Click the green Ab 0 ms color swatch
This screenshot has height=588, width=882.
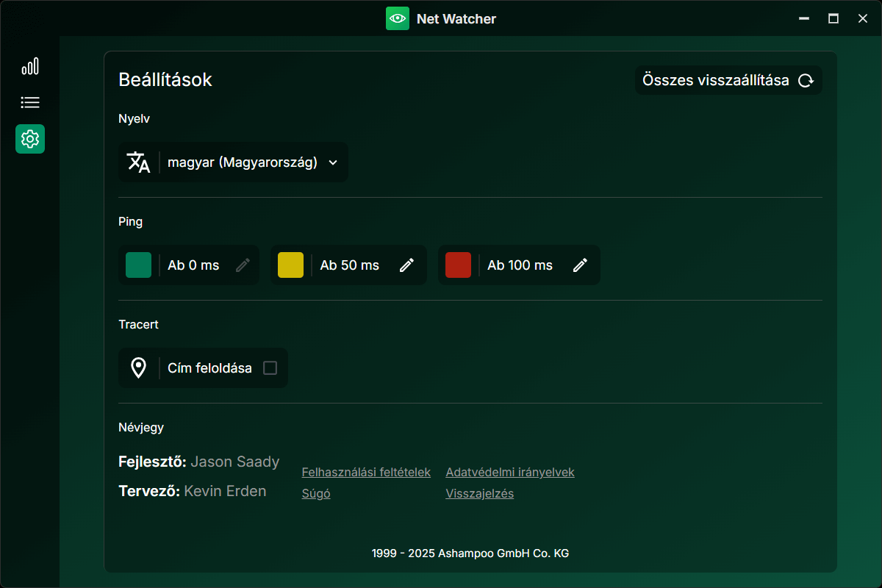138,265
